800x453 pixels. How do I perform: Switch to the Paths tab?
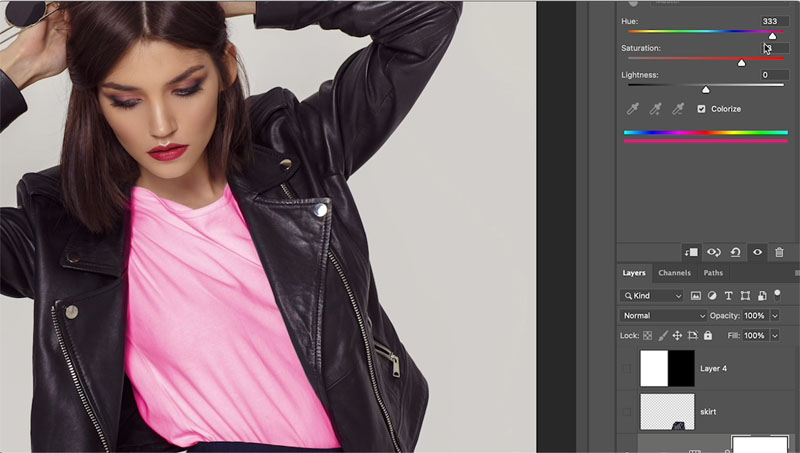713,273
